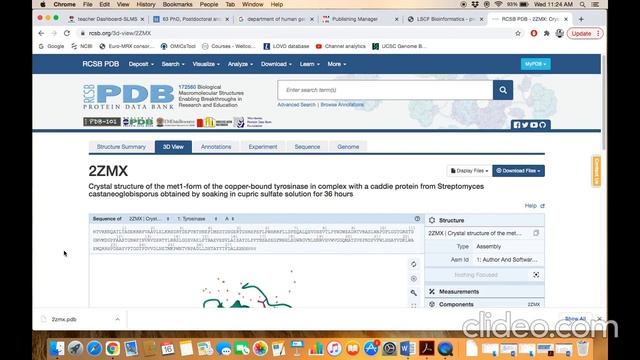Open the UCSC Genome Browser bookmark
The image size is (640, 360).
(x=399, y=46)
